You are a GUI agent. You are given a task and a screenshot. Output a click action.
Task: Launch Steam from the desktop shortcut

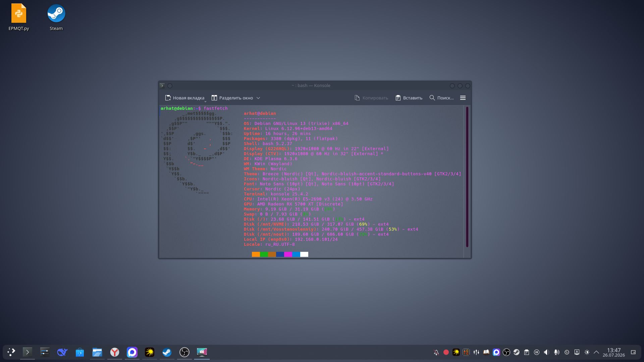pyautogui.click(x=56, y=17)
